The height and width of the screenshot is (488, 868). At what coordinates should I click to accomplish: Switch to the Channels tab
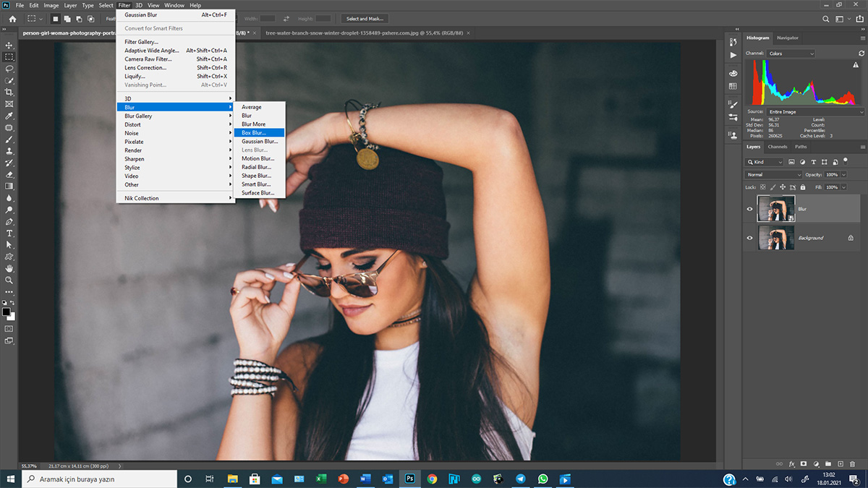(778, 147)
